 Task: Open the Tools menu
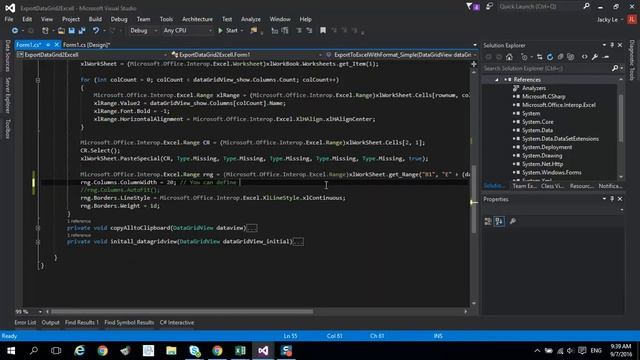pyautogui.click(x=166, y=19)
